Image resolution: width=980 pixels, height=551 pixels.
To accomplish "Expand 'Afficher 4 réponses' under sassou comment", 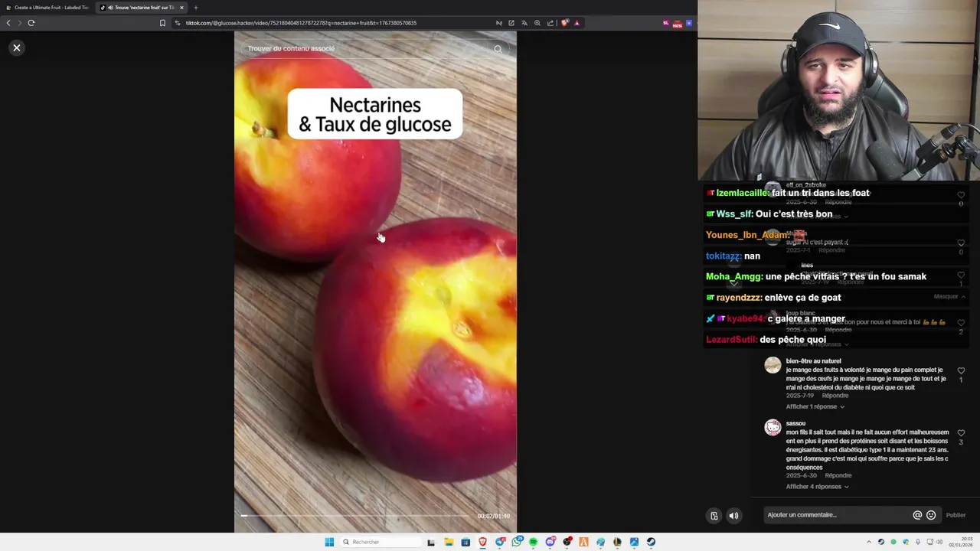I will coord(817,487).
